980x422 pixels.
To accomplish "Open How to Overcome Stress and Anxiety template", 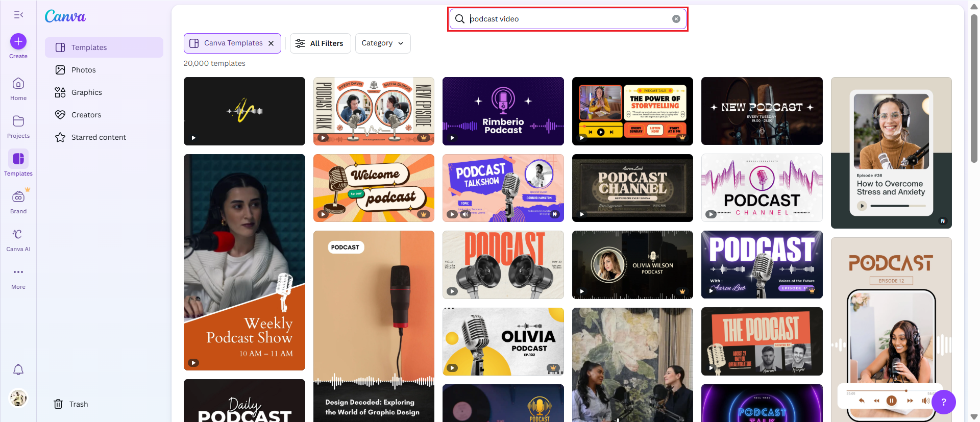I will coord(891,153).
